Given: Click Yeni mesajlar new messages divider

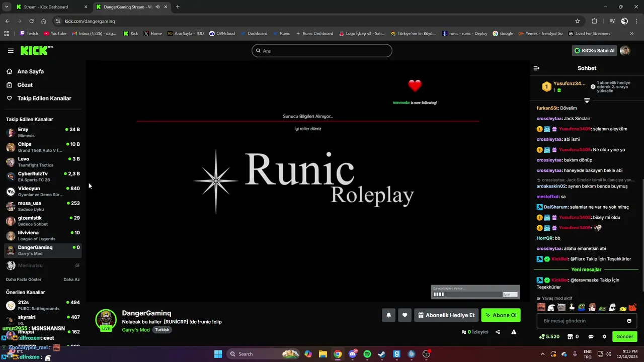Looking at the screenshot, I should pos(586,269).
